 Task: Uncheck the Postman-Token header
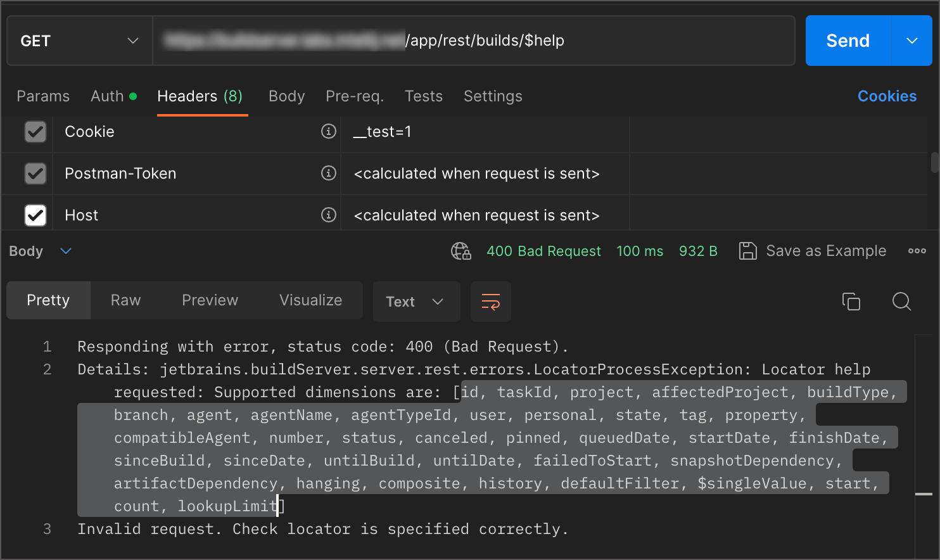35,173
